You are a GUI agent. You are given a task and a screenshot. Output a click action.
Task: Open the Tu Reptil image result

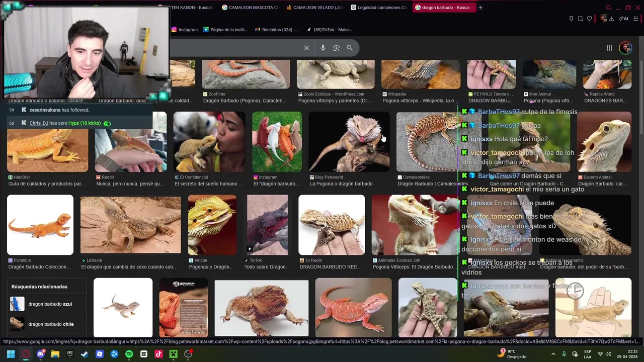(x=332, y=225)
